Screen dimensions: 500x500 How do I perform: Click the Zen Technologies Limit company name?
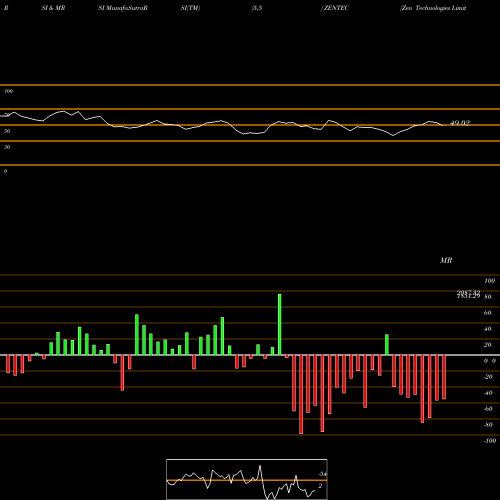(433, 8)
